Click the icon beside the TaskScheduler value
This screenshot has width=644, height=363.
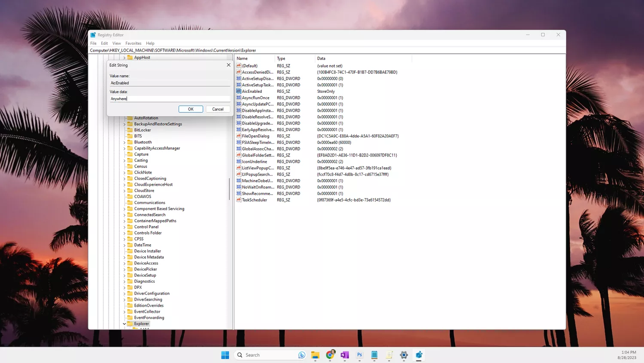[239, 200]
